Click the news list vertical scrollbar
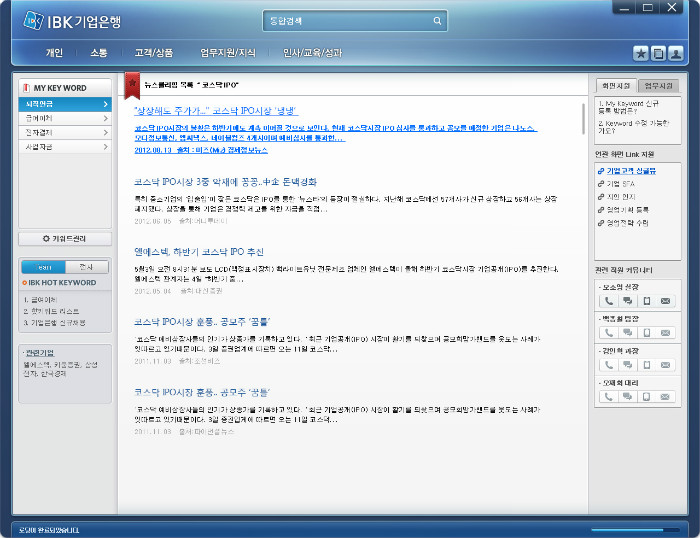The image size is (700, 538). pyautogui.click(x=584, y=118)
